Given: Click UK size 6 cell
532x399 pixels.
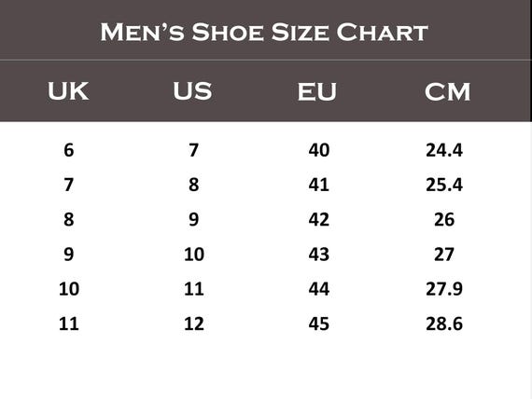Looking at the screenshot, I should (x=68, y=150).
